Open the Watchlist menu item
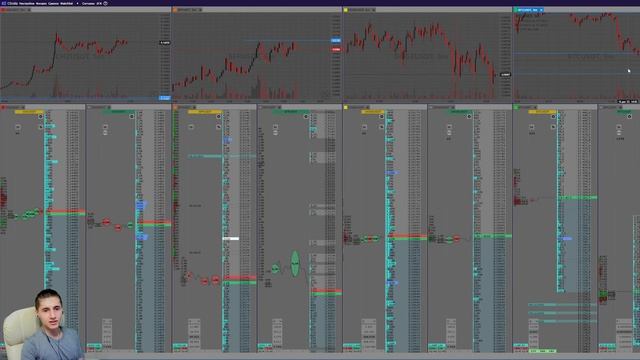 pyautogui.click(x=66, y=3)
